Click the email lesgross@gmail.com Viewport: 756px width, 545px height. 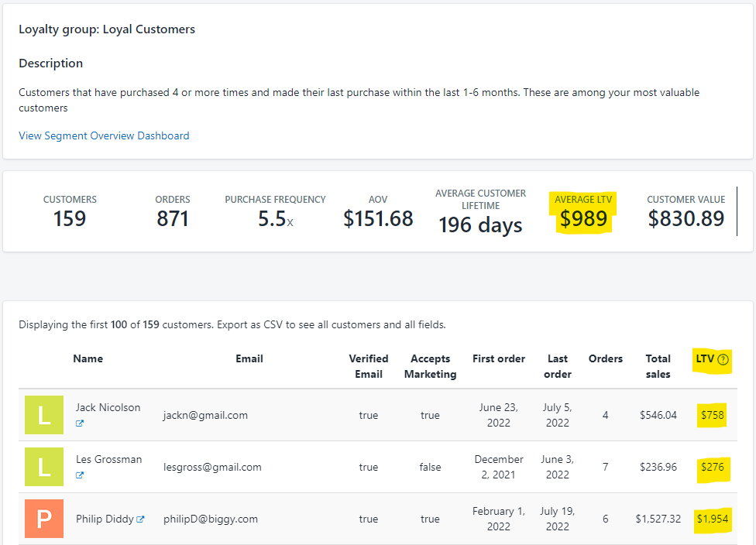pyautogui.click(x=212, y=467)
